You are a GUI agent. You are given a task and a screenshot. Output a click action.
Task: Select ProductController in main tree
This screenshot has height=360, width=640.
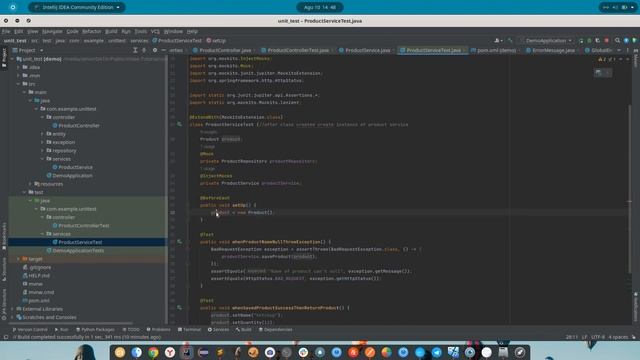click(x=79, y=126)
